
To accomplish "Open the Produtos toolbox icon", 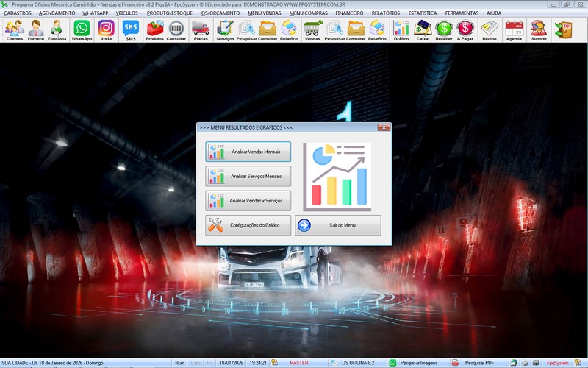I will 155,30.
